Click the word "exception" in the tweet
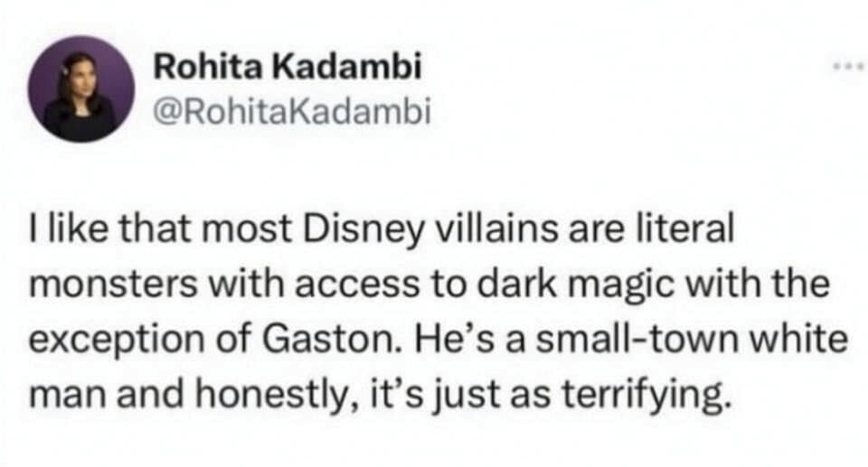Image resolution: width=868 pixels, height=467 pixels. [x=117, y=341]
